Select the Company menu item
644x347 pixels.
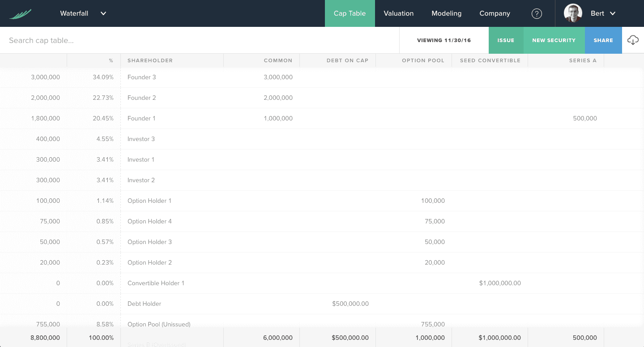coord(495,13)
